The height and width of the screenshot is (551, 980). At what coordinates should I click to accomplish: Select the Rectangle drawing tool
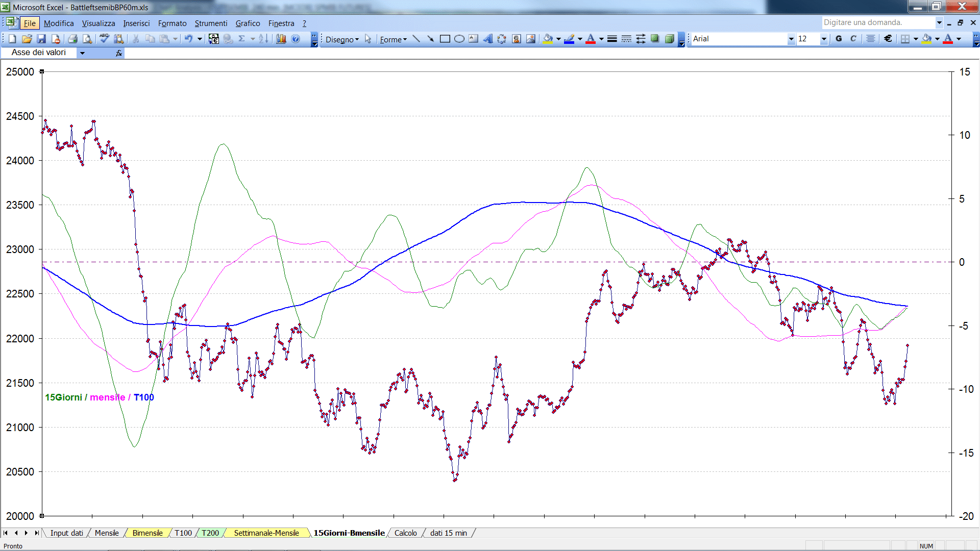(x=445, y=39)
